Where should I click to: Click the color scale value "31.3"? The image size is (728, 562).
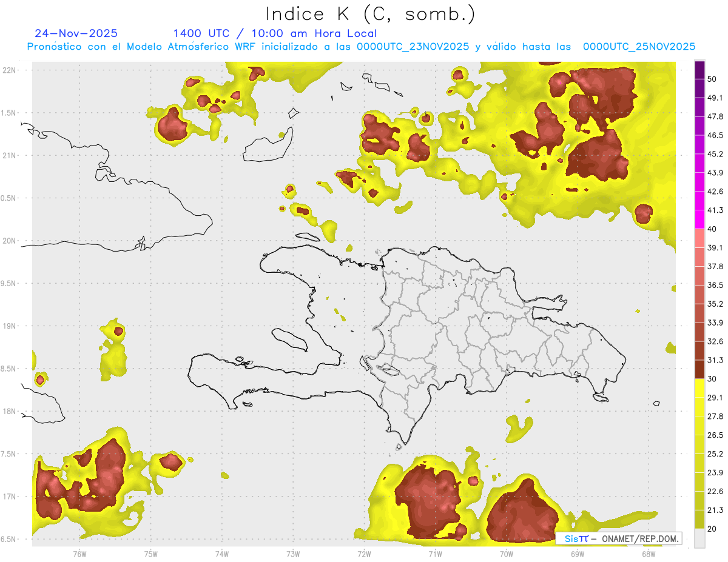pos(715,360)
